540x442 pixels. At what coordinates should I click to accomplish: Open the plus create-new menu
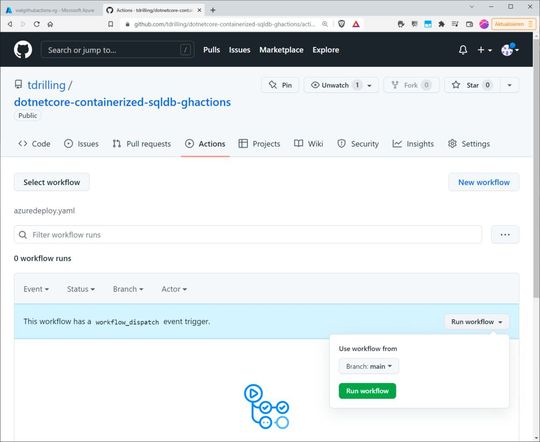point(484,50)
